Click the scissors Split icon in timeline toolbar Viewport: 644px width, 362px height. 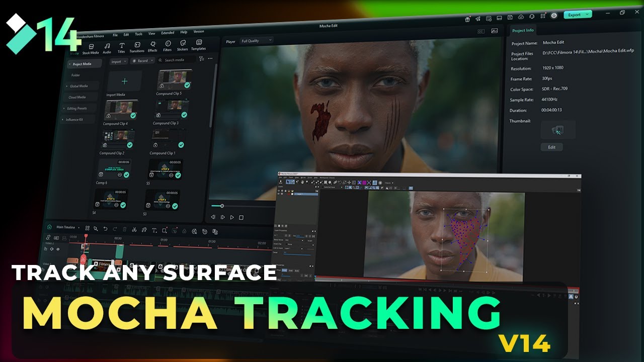pos(134,230)
